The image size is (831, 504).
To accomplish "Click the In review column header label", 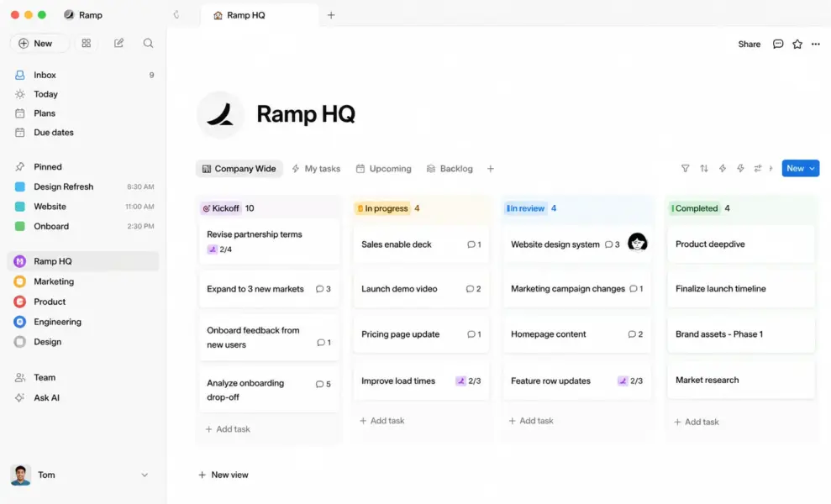I will tap(525, 208).
